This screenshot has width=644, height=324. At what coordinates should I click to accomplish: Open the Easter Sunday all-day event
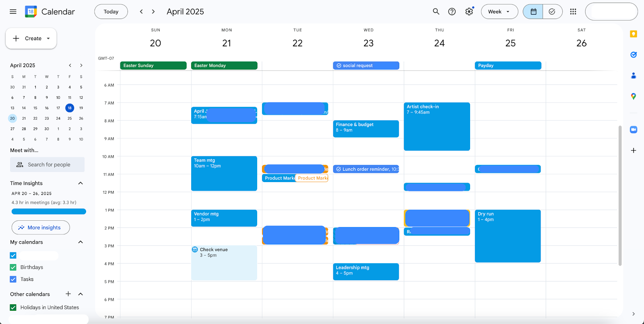coord(153,66)
